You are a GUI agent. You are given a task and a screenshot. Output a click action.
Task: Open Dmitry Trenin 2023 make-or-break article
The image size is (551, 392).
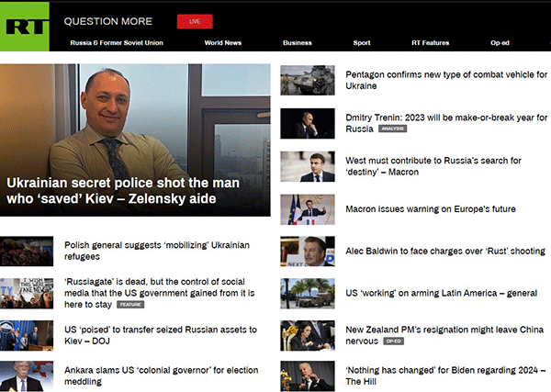pyautogui.click(x=446, y=123)
